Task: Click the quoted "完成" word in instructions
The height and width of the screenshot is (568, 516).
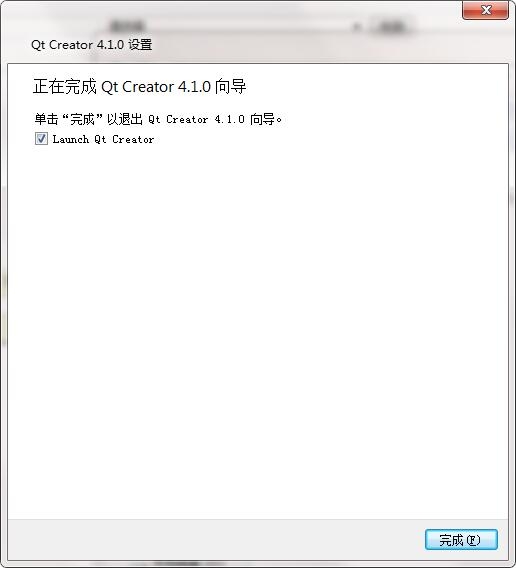Action: (x=83, y=119)
